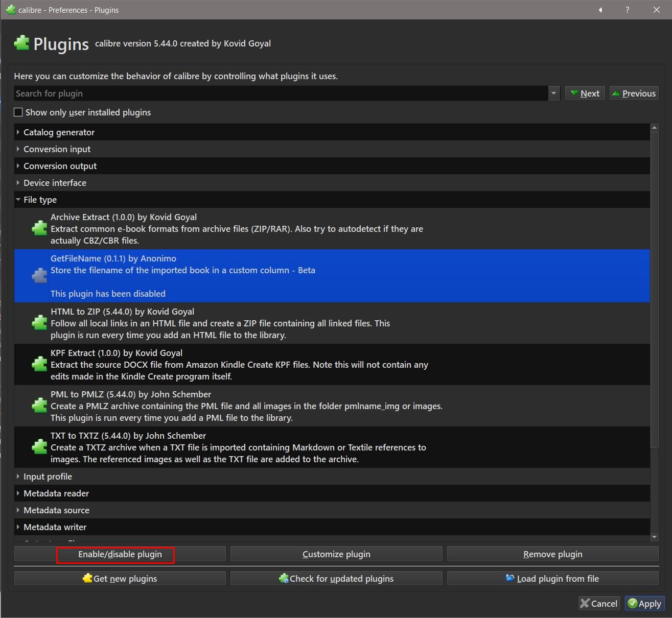Click the PML to PMLZ plugin icon

tap(39, 406)
